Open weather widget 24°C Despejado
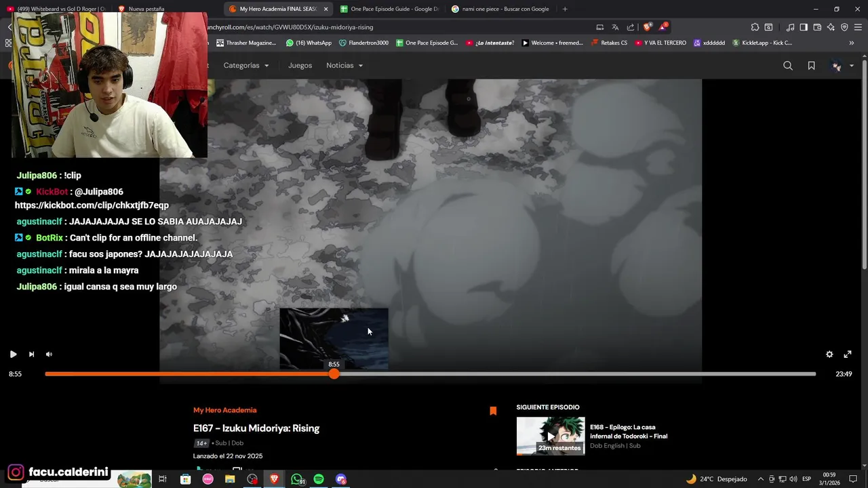The height and width of the screenshot is (488, 868). (x=716, y=479)
